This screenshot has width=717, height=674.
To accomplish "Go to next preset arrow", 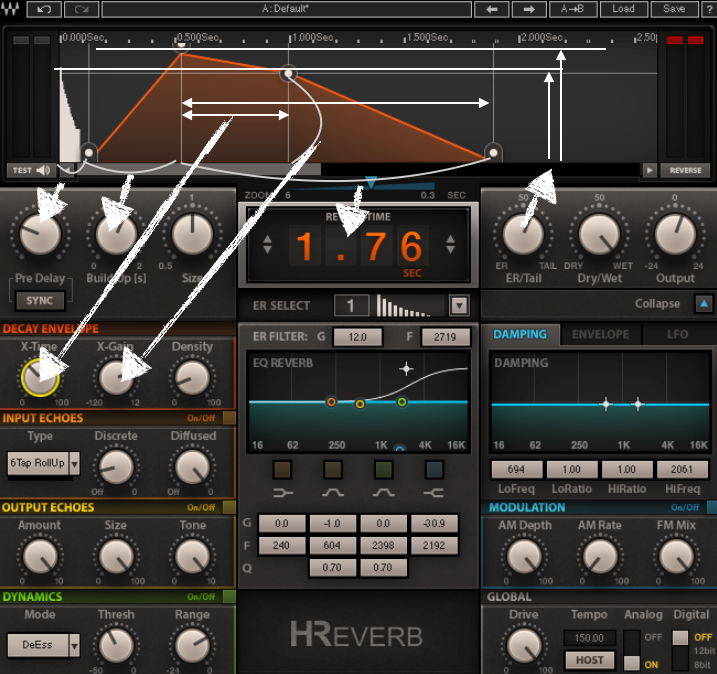I will coord(529,9).
